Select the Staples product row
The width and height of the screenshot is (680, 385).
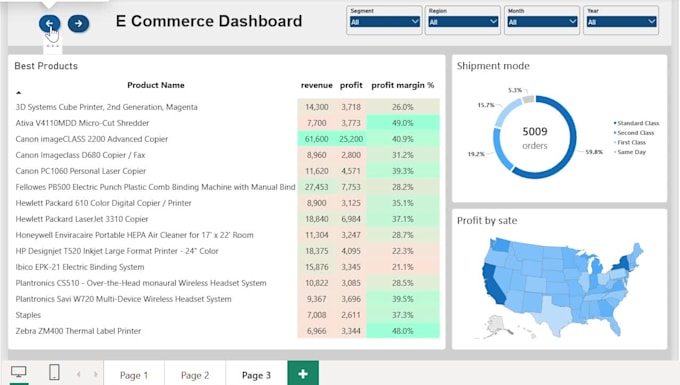228,316
